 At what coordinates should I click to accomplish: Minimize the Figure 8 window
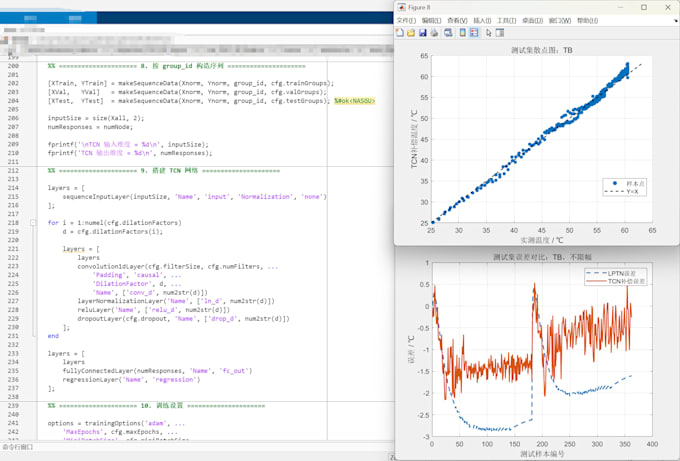click(x=621, y=7)
